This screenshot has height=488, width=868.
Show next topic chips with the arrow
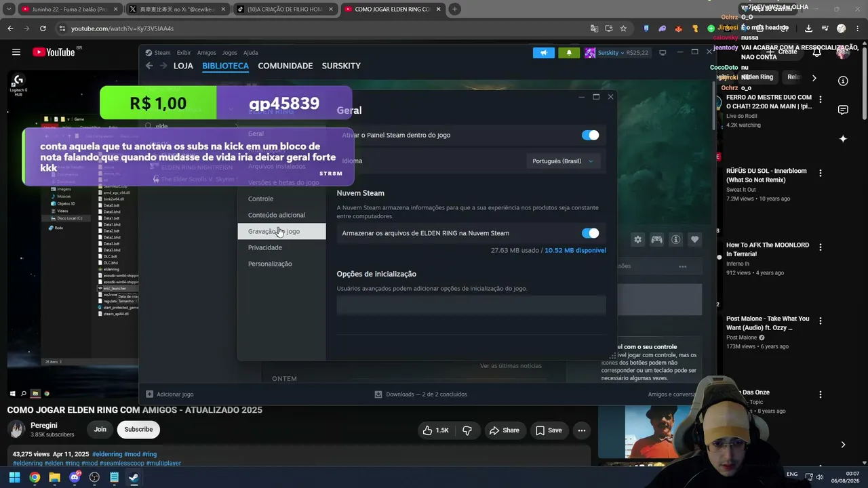pyautogui.click(x=814, y=77)
